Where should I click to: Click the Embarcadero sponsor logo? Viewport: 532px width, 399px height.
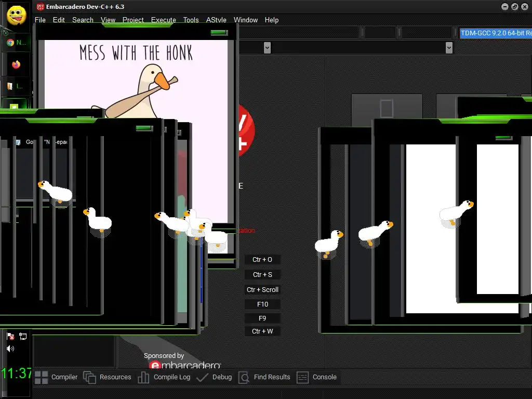pos(185,365)
